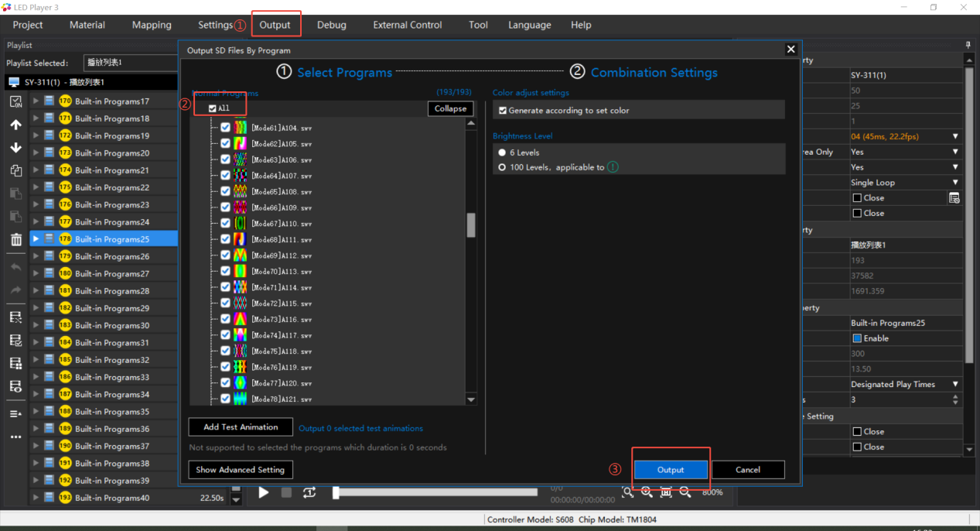Click the Mode73 A116.swv thumbnail icon
Viewport: 980px width, 531px height.
pos(241,319)
